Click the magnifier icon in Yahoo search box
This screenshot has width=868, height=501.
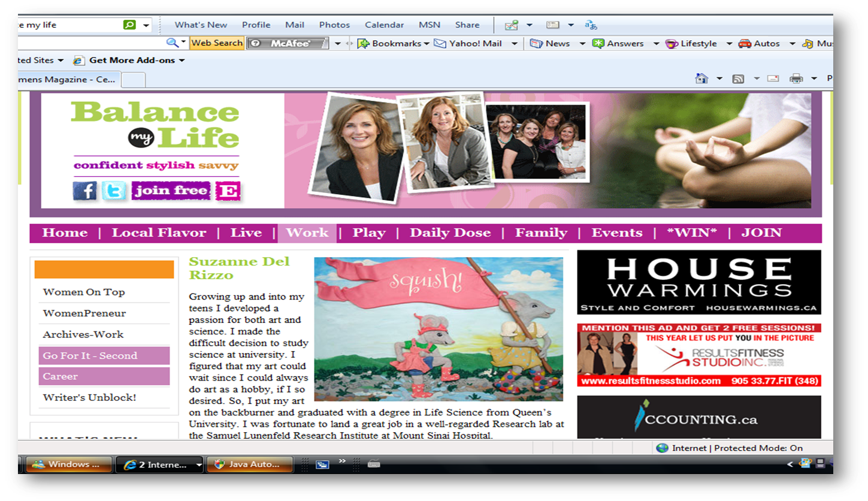[172, 43]
